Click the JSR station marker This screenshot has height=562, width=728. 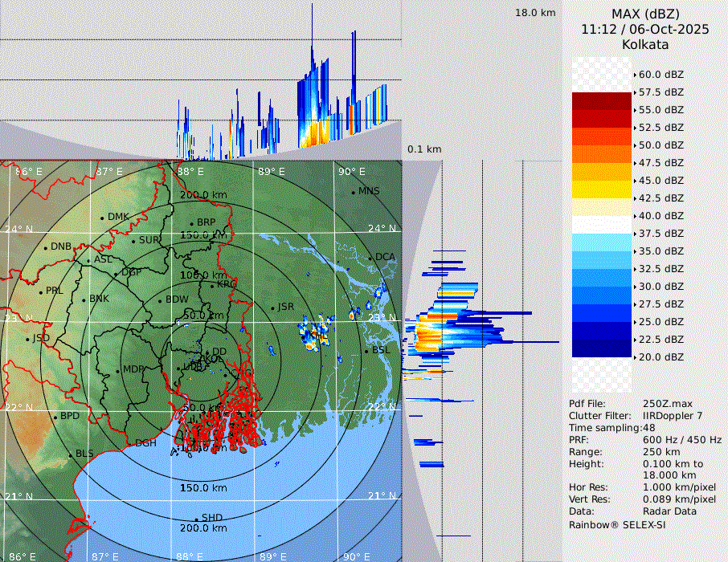pyautogui.click(x=272, y=307)
